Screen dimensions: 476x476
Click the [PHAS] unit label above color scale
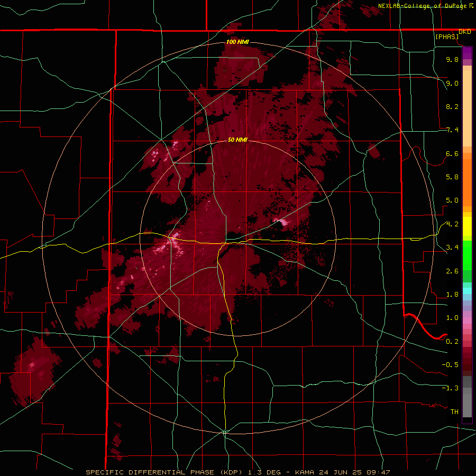[447, 36]
